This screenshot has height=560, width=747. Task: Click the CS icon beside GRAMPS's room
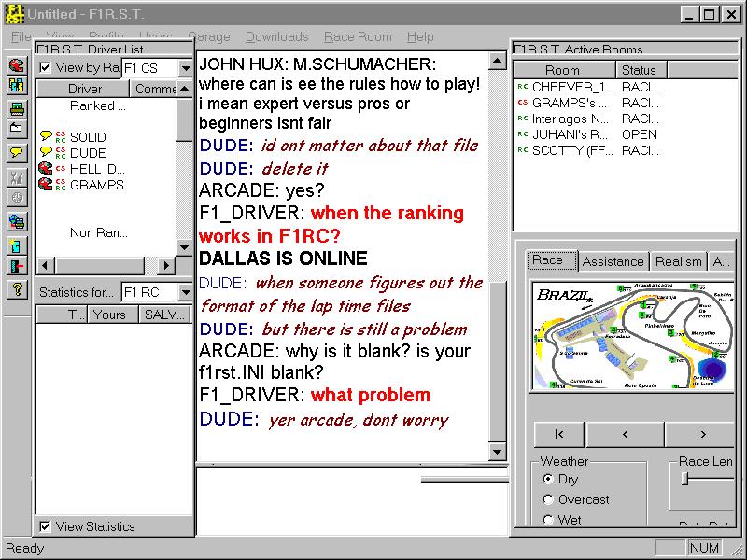coord(522,103)
